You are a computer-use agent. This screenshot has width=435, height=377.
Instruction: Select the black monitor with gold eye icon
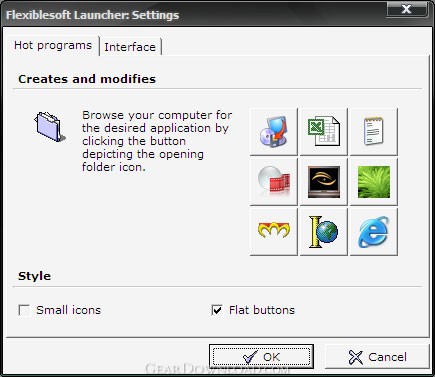point(324,182)
